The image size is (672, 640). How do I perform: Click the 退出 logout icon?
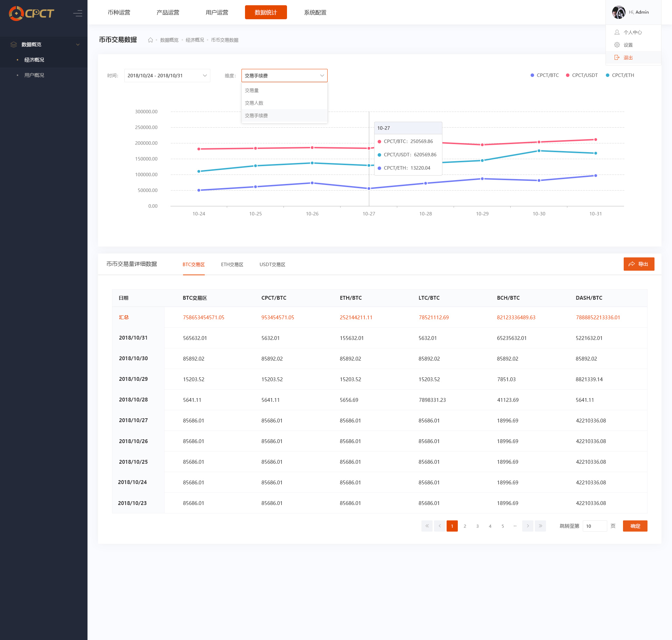617,57
